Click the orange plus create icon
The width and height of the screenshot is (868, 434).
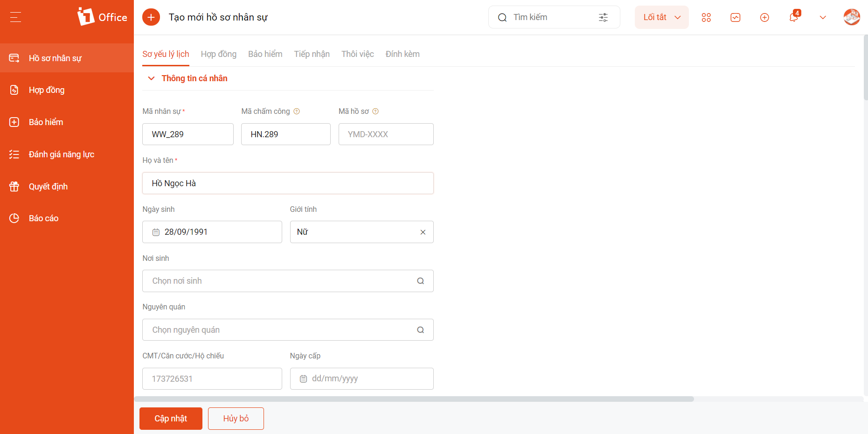tap(151, 17)
